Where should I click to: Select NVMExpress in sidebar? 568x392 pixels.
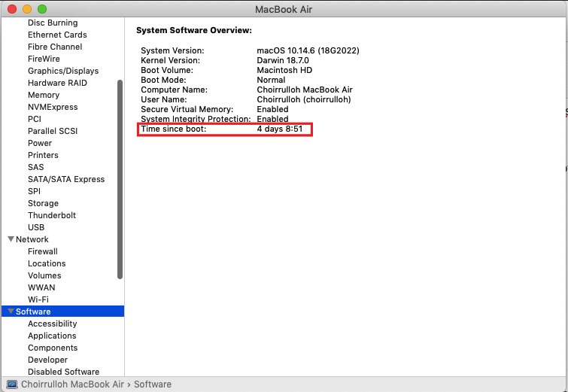[x=53, y=107]
